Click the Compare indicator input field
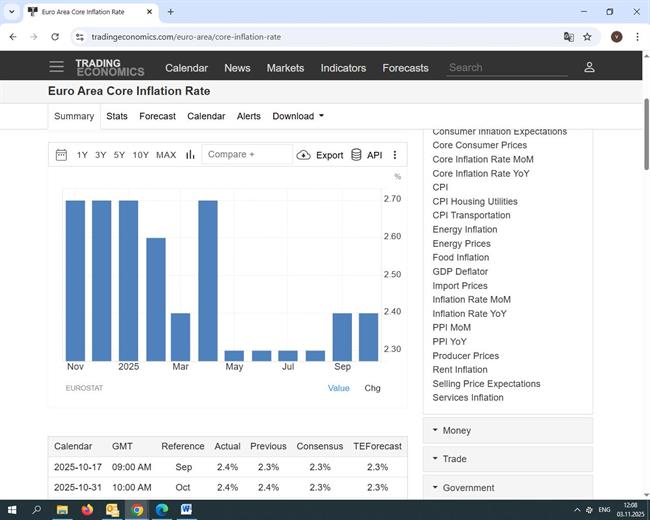650x520 pixels. tap(245, 155)
